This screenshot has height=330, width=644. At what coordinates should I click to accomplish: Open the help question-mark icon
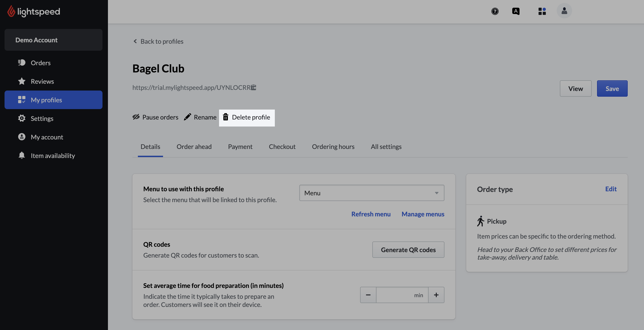pos(495,11)
